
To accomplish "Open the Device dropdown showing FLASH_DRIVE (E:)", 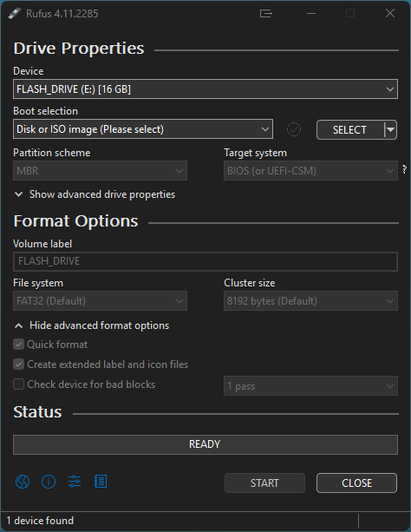I will (205, 89).
